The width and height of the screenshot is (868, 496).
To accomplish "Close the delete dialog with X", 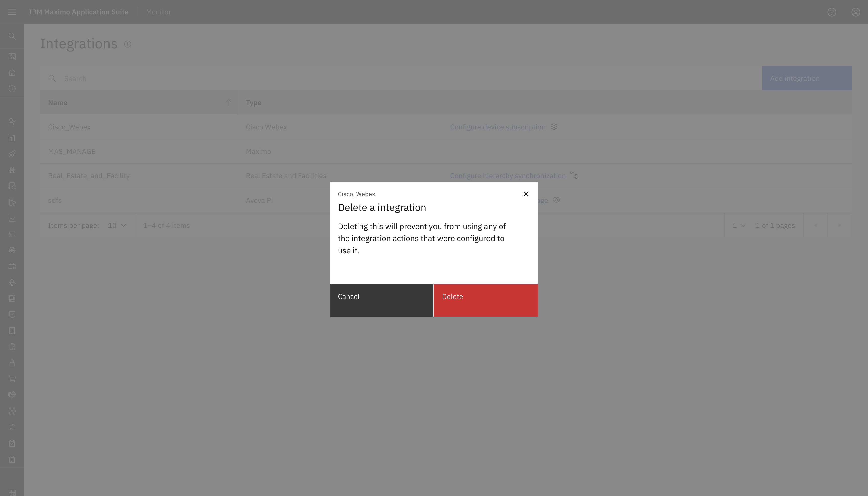I will [526, 194].
